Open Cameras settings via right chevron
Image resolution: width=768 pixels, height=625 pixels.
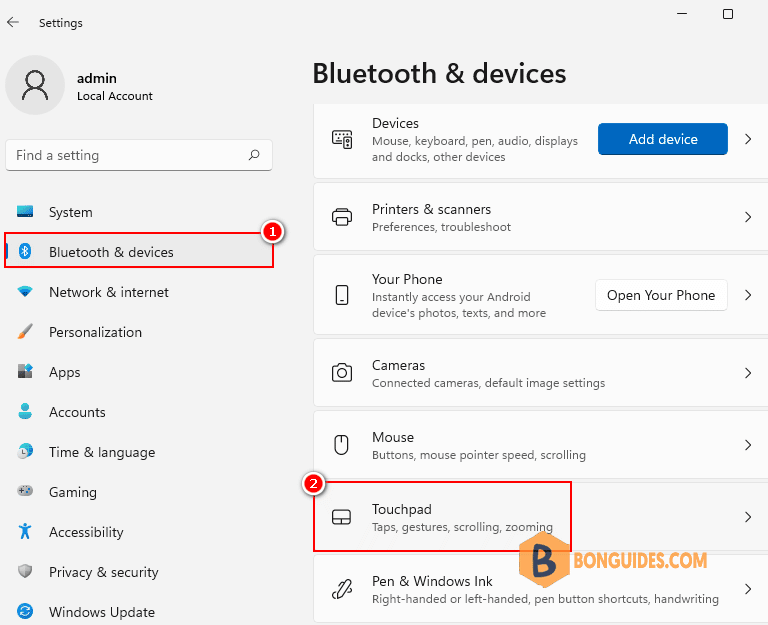[x=748, y=373]
